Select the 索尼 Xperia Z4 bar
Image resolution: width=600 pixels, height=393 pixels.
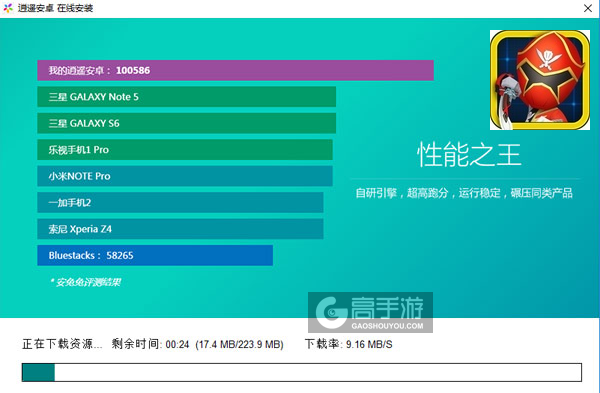[180, 229]
